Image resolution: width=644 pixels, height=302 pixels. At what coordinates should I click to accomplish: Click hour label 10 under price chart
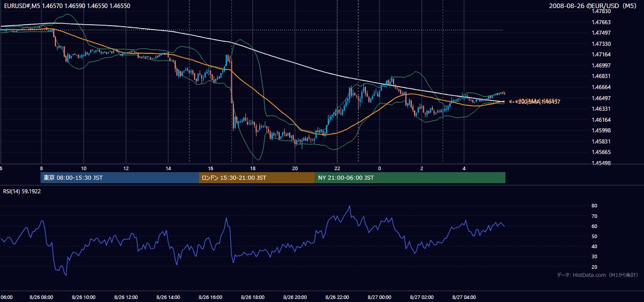tap(84, 168)
